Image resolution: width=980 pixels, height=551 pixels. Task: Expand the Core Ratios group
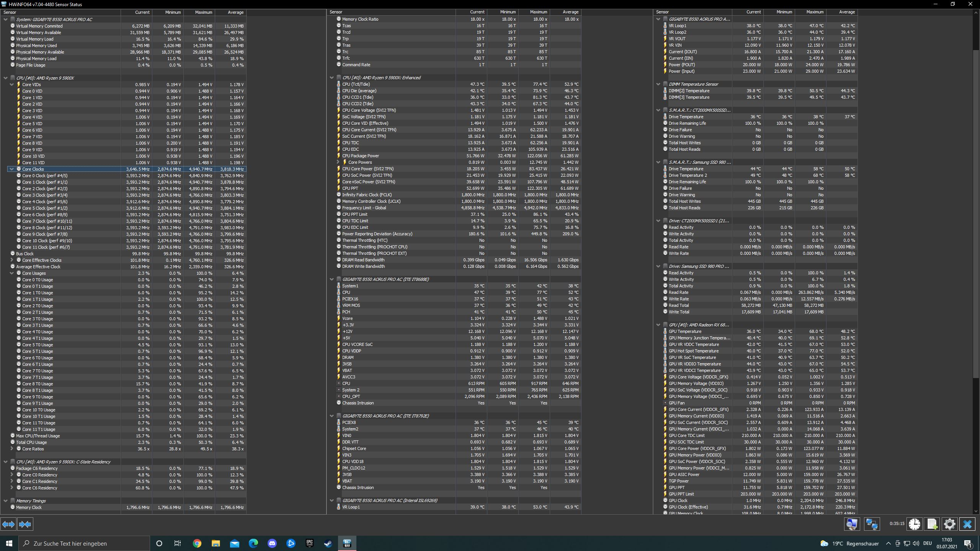12,449
